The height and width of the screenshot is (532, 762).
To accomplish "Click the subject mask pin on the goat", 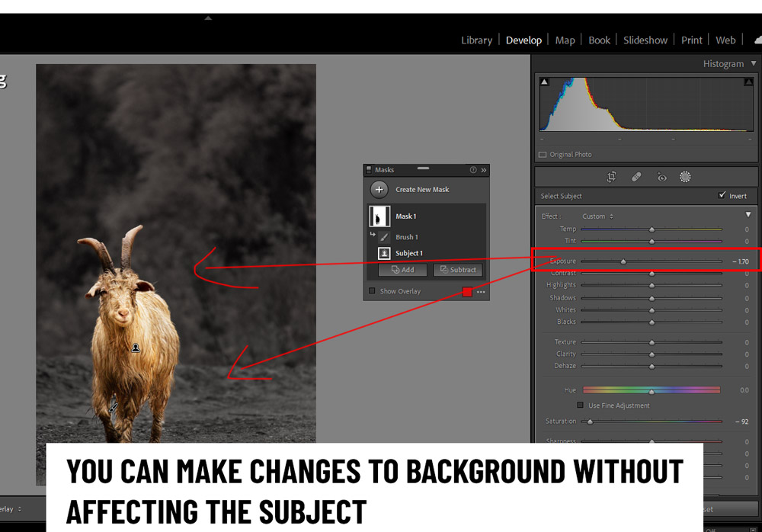I will 136,348.
